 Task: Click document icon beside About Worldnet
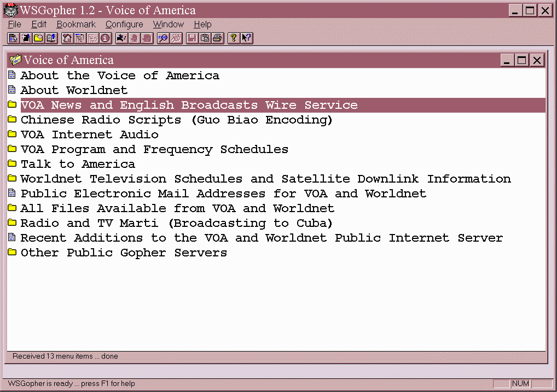tap(12, 90)
